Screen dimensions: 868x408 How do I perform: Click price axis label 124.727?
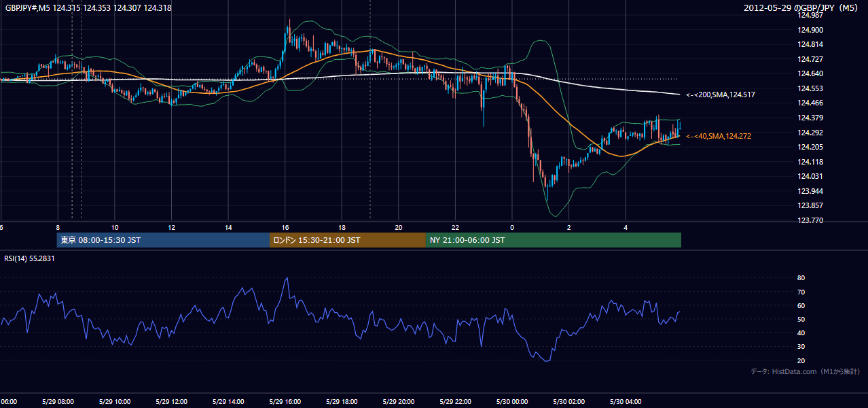(810, 59)
